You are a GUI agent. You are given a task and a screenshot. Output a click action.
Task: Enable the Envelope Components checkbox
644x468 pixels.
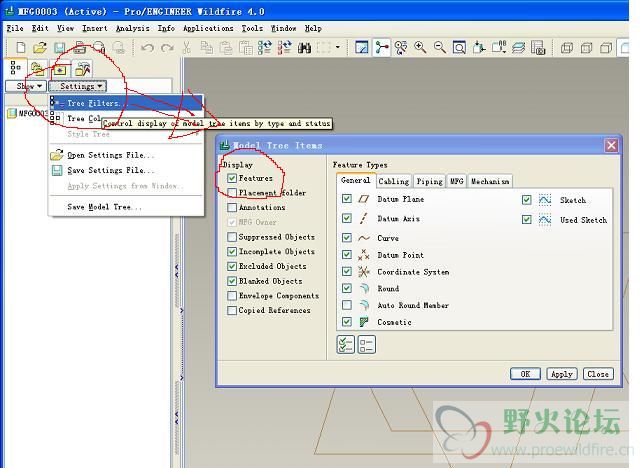(x=232, y=296)
